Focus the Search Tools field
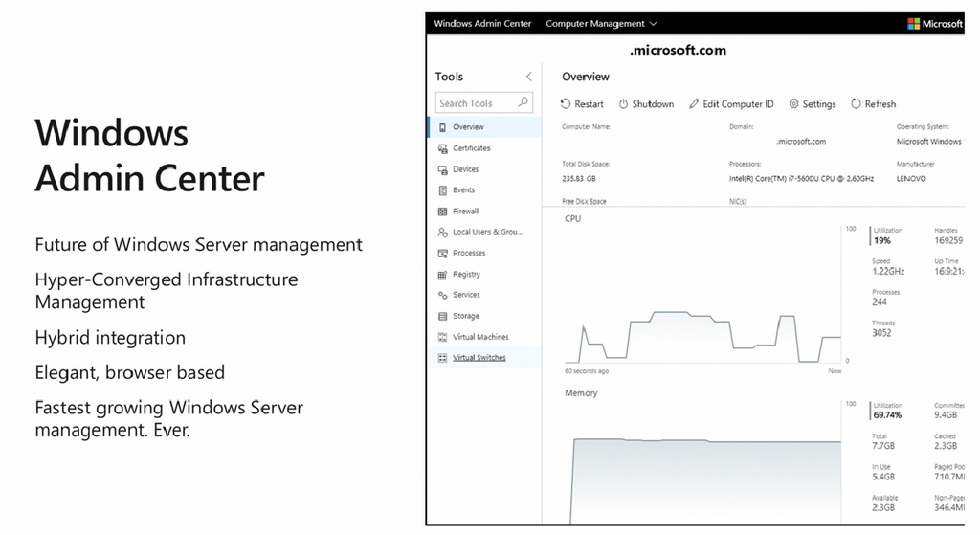980x535 pixels. click(x=483, y=103)
